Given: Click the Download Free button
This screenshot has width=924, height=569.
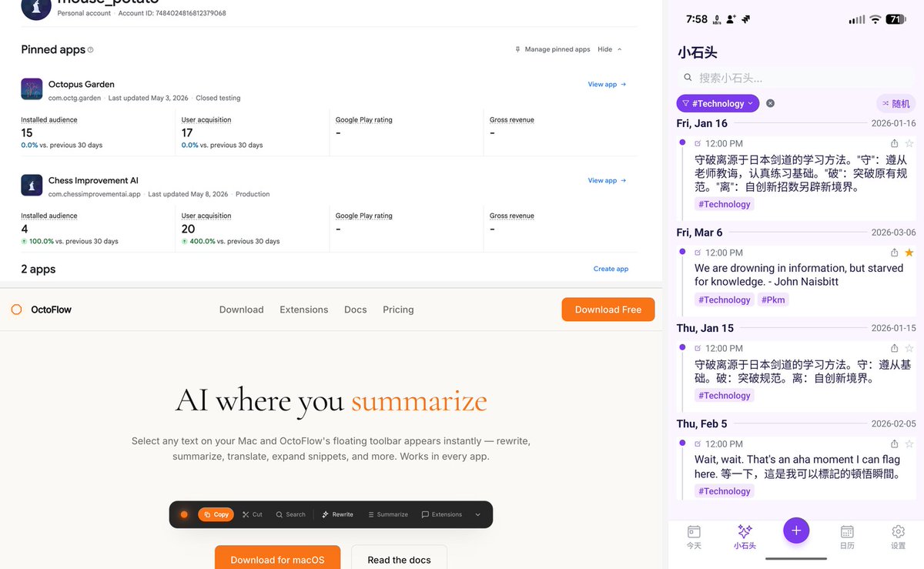Looking at the screenshot, I should pos(608,310).
